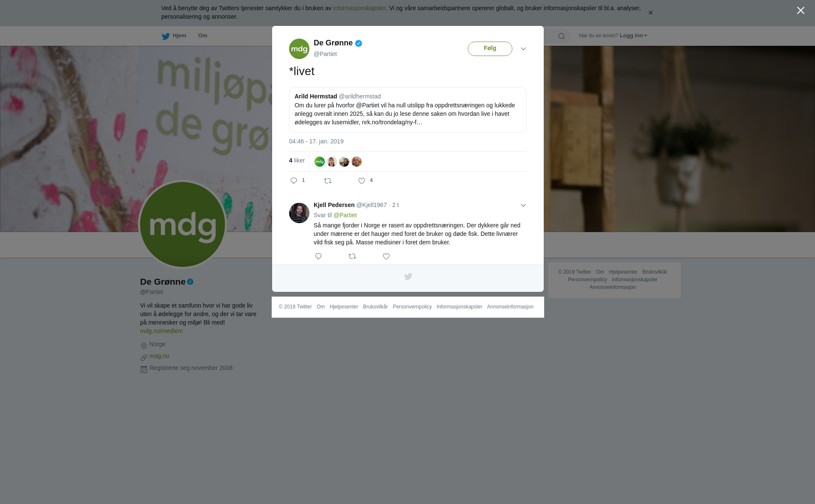
Task: Open the Logg inn dropdown
Action: (633, 36)
